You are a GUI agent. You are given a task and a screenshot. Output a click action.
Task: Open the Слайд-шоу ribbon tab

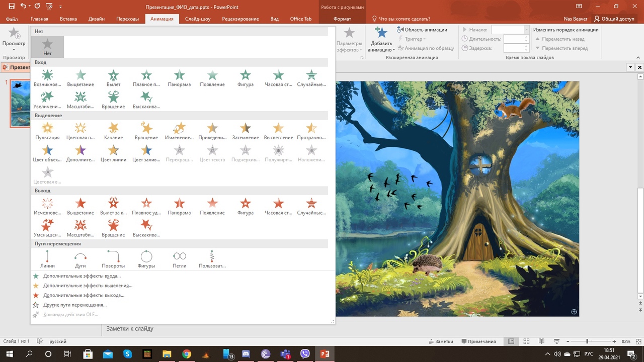click(198, 19)
